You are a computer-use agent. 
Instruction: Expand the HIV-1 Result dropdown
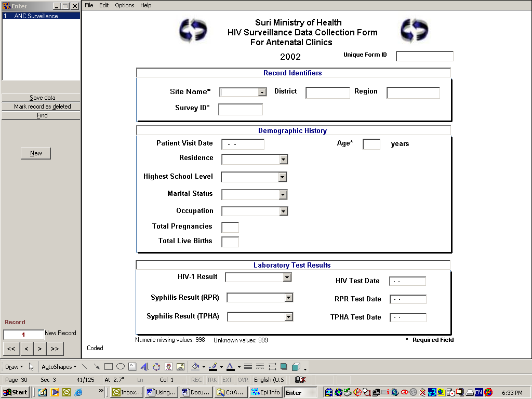287,277
